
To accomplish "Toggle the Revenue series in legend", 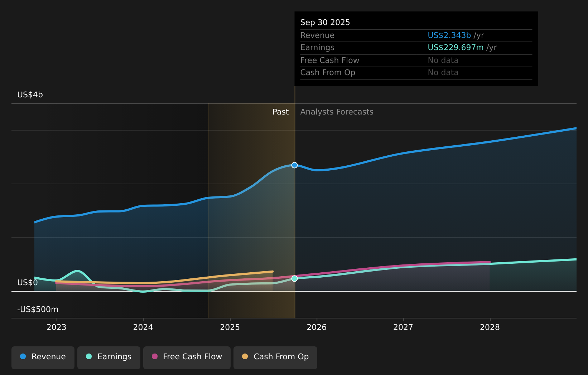I will 43,357.
